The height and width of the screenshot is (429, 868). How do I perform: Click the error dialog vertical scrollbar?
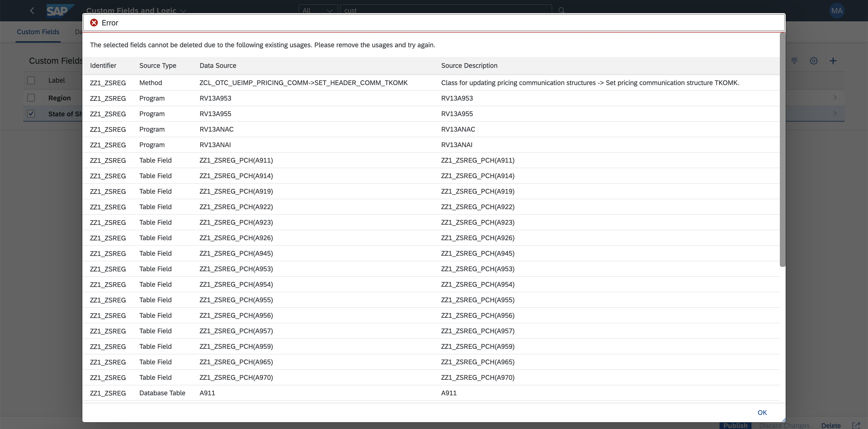click(783, 150)
